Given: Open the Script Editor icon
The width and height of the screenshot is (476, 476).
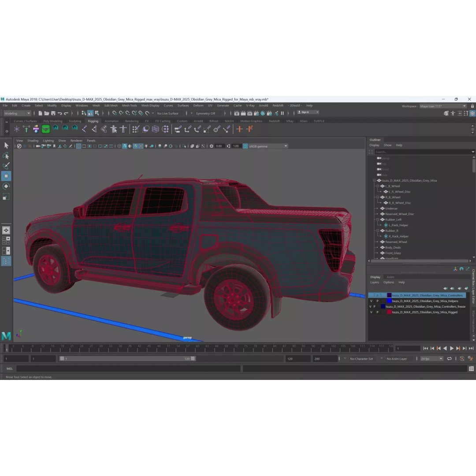Looking at the screenshot, I should (x=471, y=368).
